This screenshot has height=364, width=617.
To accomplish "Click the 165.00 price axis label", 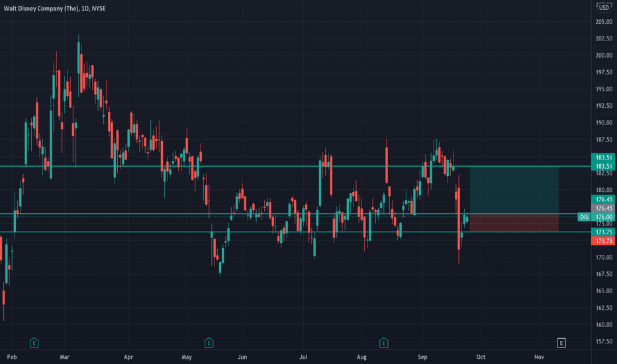I will click(604, 291).
